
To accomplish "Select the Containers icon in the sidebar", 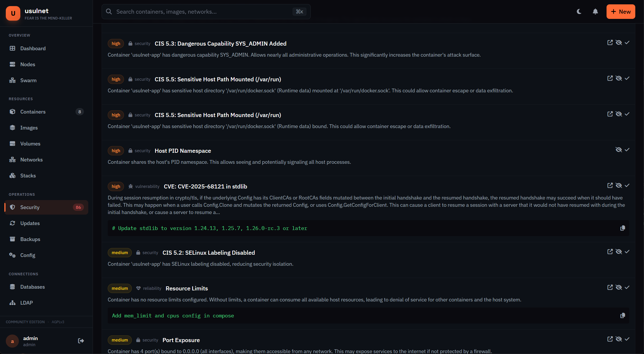I will click(x=13, y=112).
